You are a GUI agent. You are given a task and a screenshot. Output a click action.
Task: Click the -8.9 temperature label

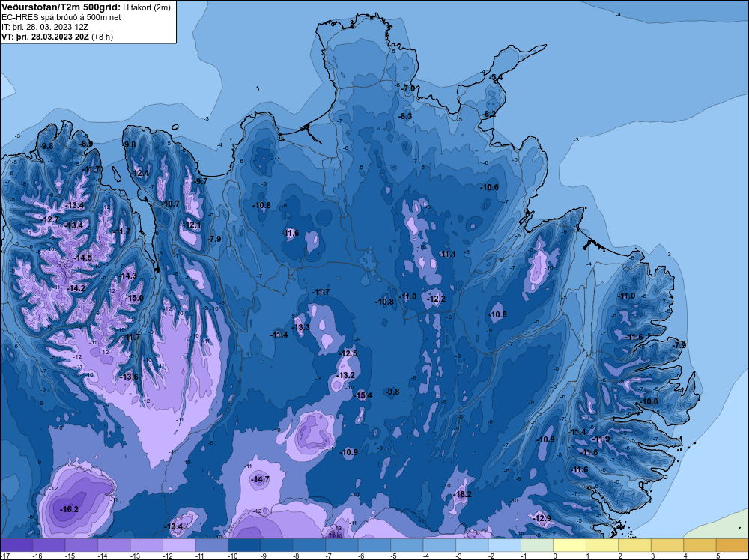[86, 144]
